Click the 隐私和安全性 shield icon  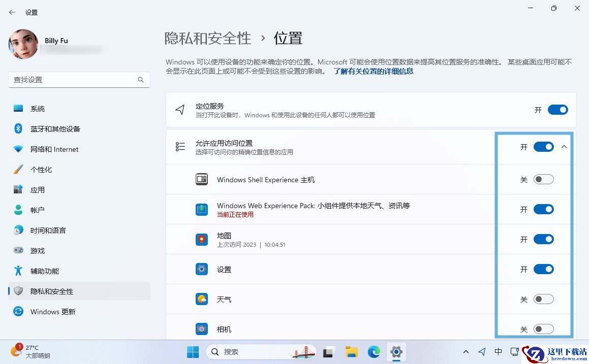point(18,291)
